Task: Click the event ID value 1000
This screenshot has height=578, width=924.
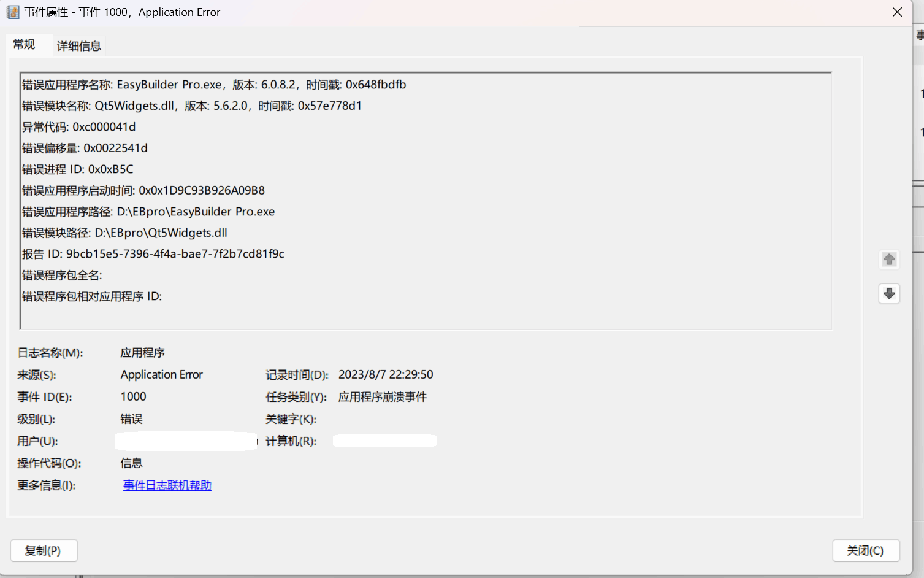Action: 134,396
